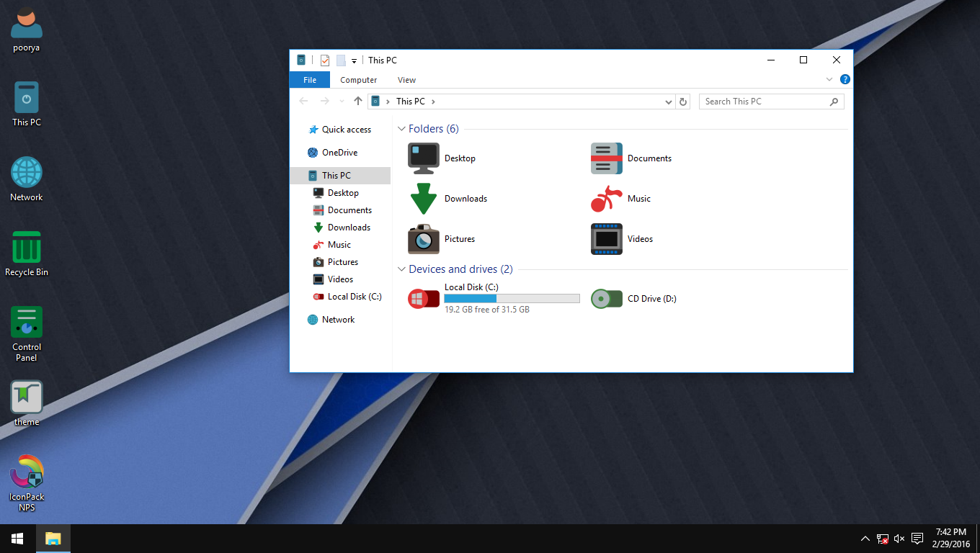980x553 pixels.
Task: Open the Documents folder from the Folders section
Action: [x=606, y=158]
